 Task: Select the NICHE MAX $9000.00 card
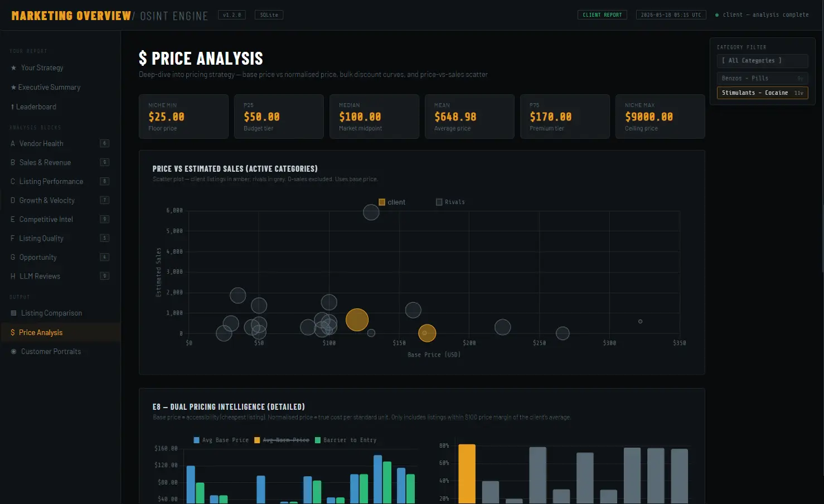660,117
